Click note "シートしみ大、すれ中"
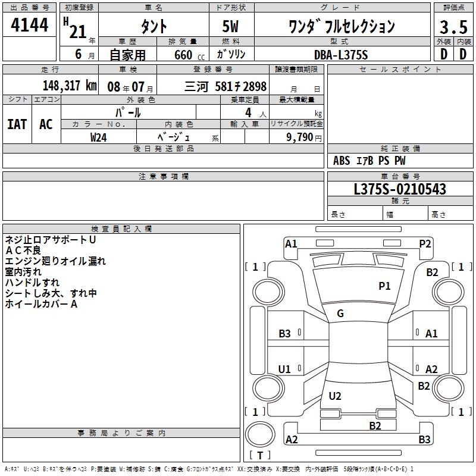This screenshot has height=476, width=476. click(x=51, y=293)
